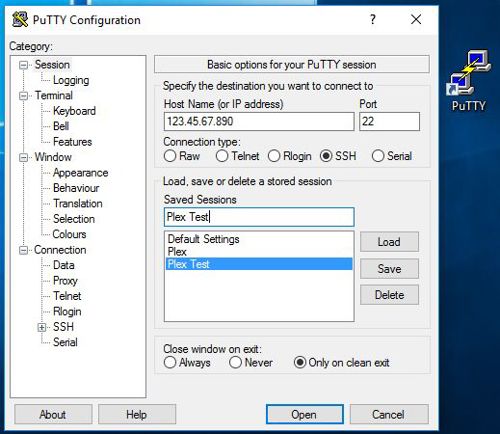Open the Proxy category
The height and width of the screenshot is (434, 500).
coord(65,281)
